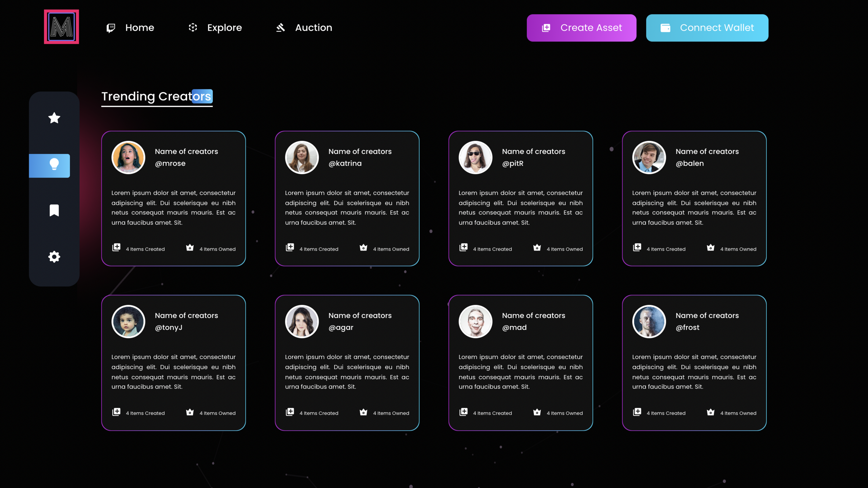Open the @balen username link
This screenshot has height=488, width=868.
pyautogui.click(x=689, y=163)
